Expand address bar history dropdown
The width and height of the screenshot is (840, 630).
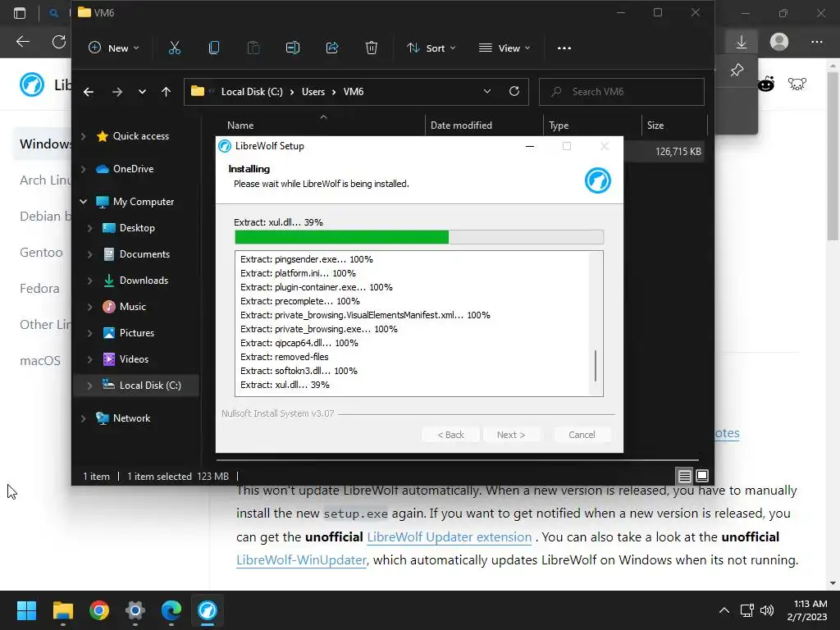[487, 91]
